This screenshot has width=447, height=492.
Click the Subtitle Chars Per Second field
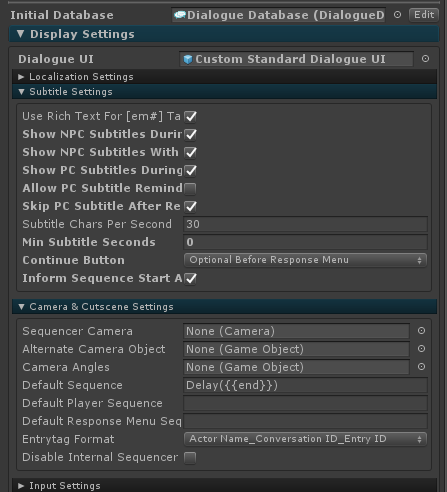(x=305, y=224)
